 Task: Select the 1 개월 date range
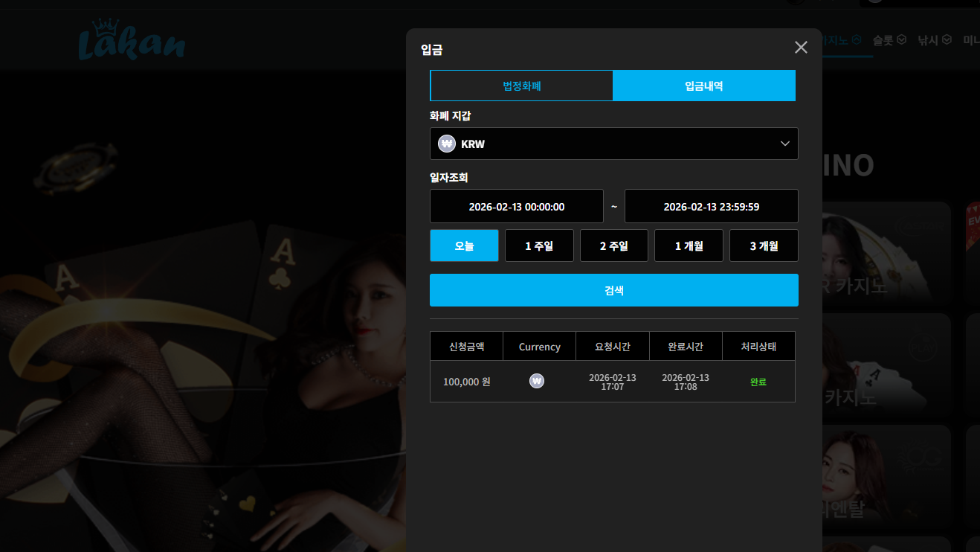(689, 245)
